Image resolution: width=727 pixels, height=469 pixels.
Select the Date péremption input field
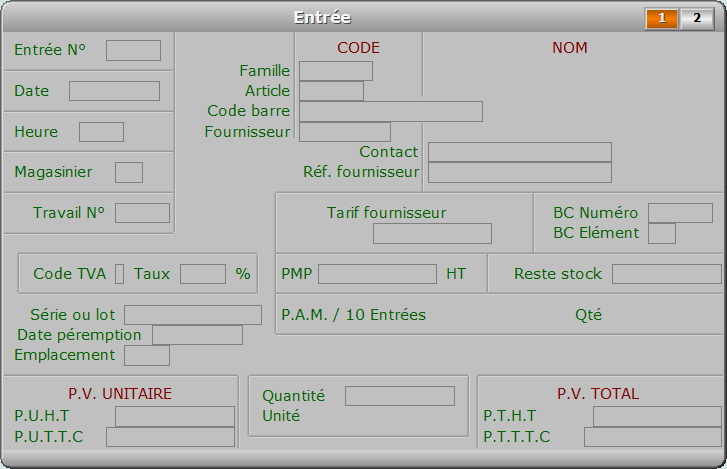pos(198,335)
